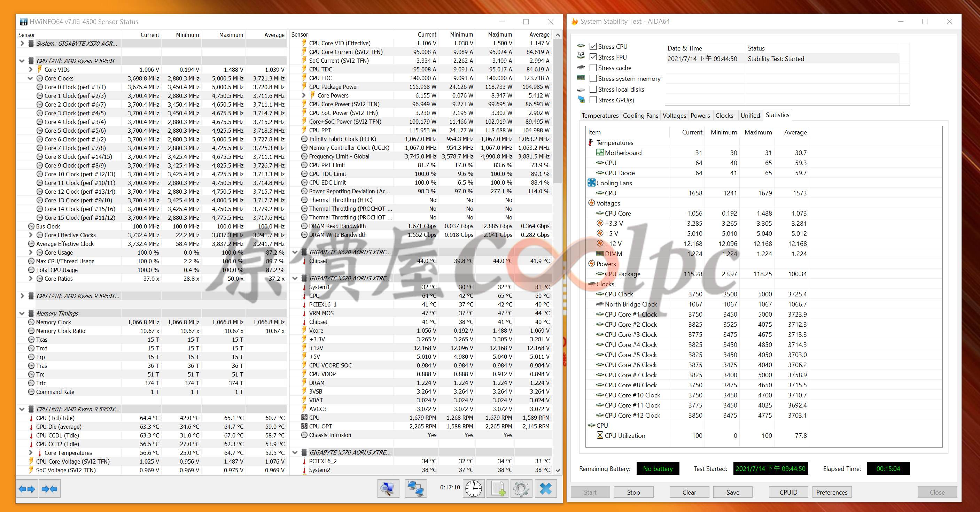Select the VRM MOS temperature row
The width and height of the screenshot is (980, 512).
click(420, 313)
